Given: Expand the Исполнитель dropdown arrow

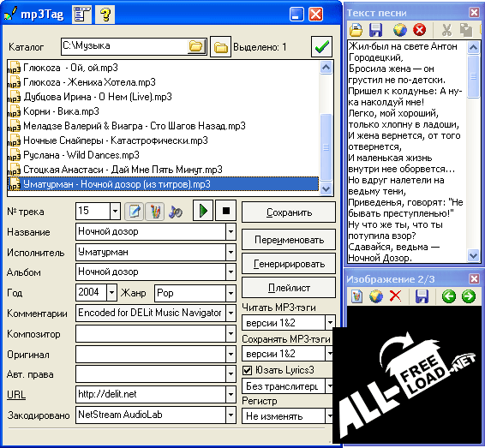Looking at the screenshot, I should [x=231, y=252].
